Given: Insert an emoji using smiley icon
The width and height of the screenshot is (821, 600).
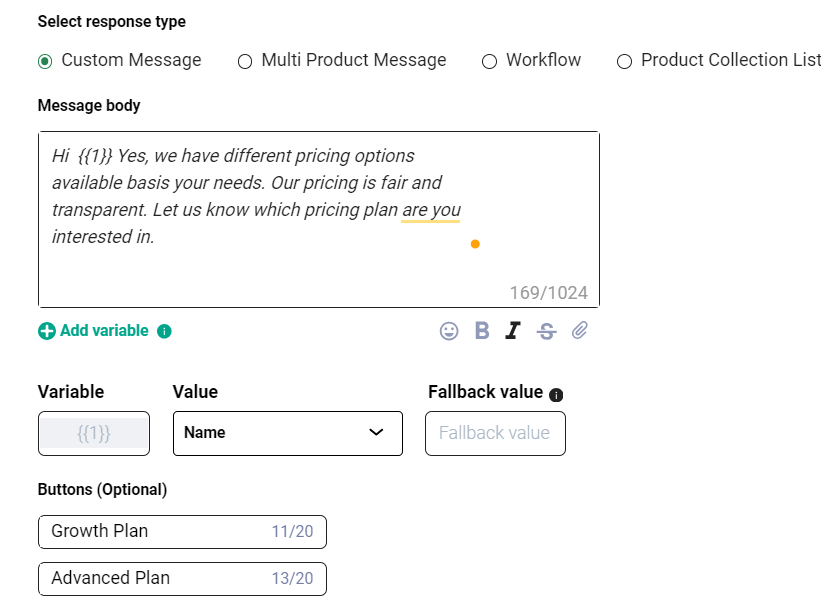Looking at the screenshot, I should point(449,331).
